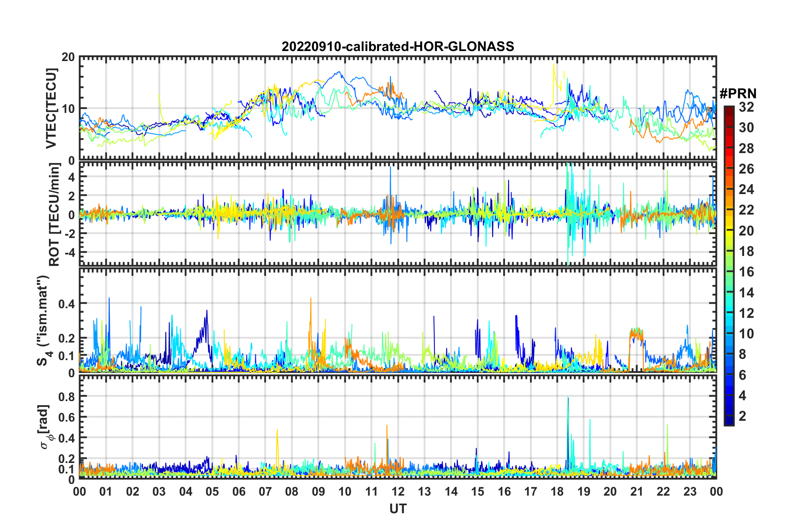Click x-axis tick label 06
This screenshot has height=532, width=796.
click(239, 491)
